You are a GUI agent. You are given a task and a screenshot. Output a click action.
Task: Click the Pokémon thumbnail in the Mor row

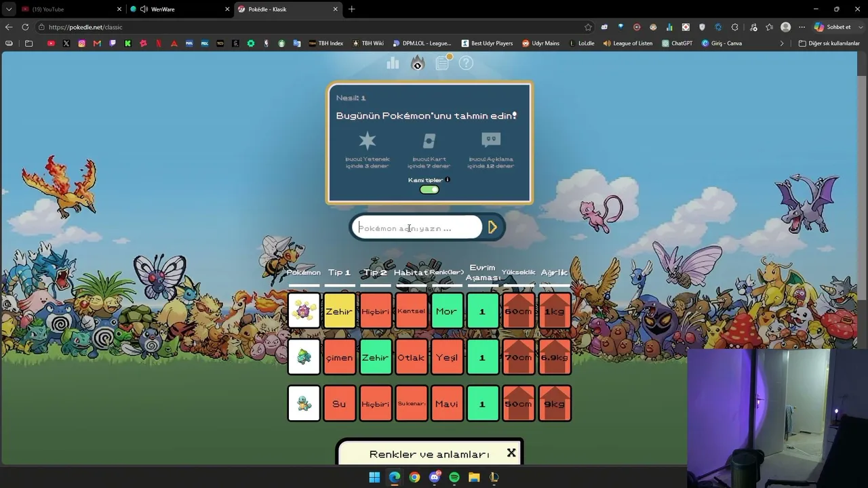click(x=304, y=311)
